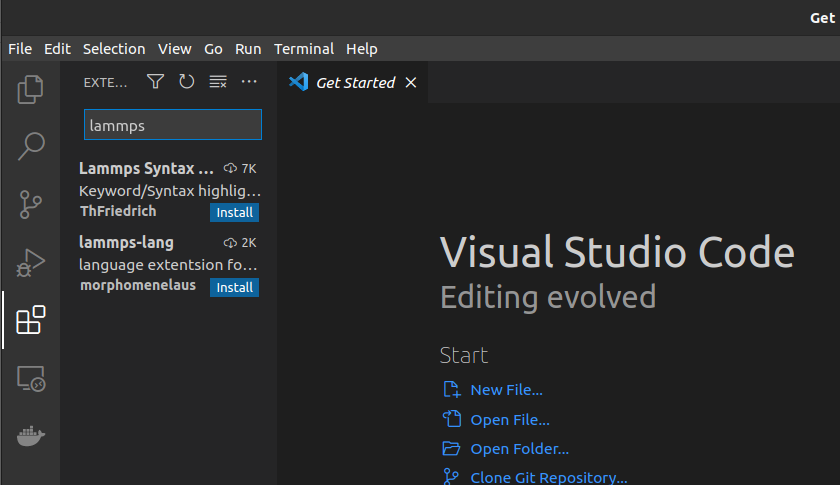
Task: Click the Open File icon
Action: click(x=452, y=419)
